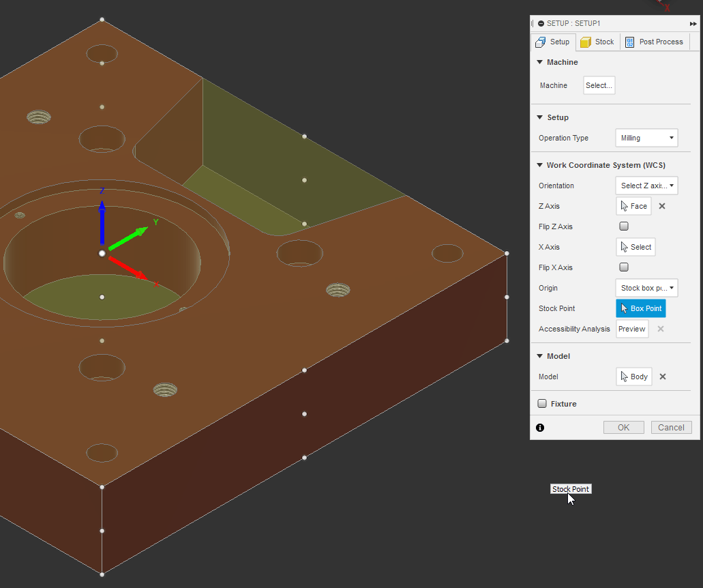Confirm the setup by clicking OK

point(623,427)
